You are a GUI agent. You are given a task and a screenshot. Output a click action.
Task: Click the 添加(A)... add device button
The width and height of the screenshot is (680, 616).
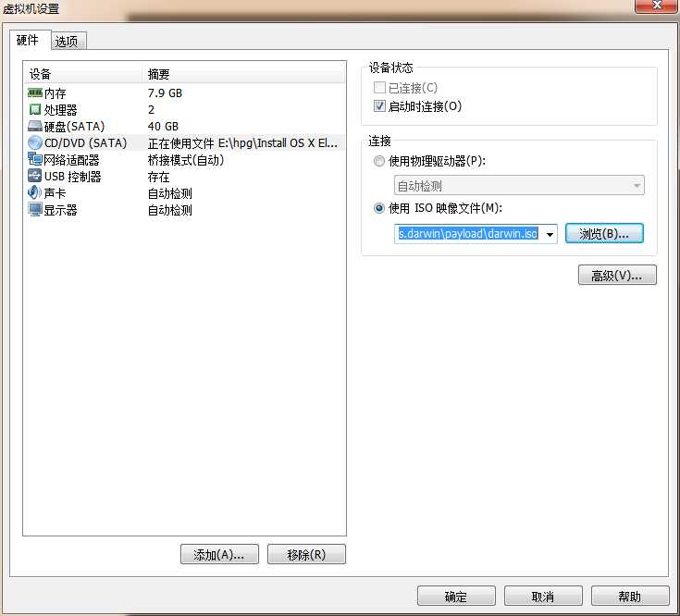pos(219,554)
